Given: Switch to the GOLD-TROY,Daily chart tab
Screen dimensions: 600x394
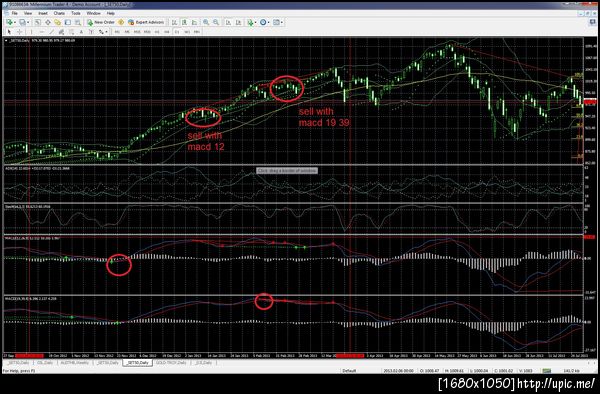Looking at the screenshot, I should coord(171,362).
